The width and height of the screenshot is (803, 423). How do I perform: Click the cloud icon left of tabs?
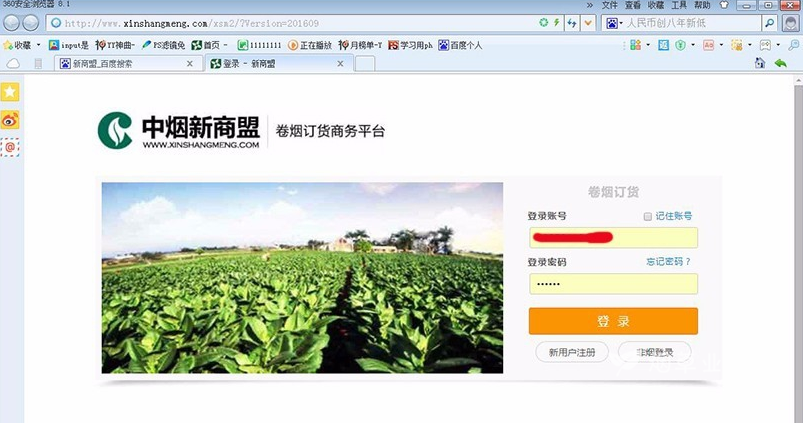pos(13,64)
